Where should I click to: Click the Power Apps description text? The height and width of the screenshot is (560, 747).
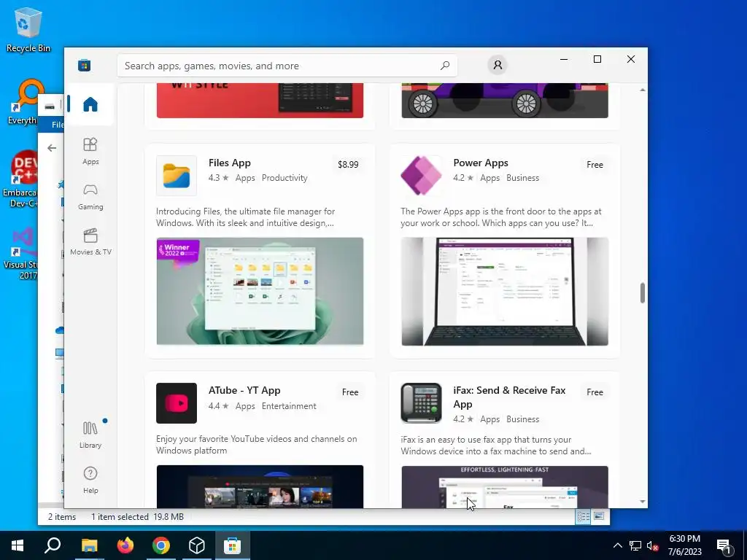click(501, 217)
